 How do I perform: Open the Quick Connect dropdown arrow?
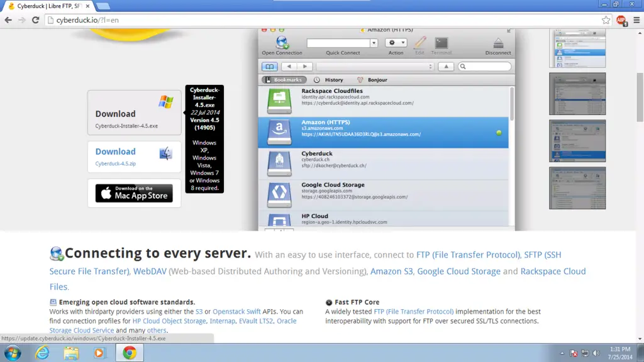(x=374, y=43)
